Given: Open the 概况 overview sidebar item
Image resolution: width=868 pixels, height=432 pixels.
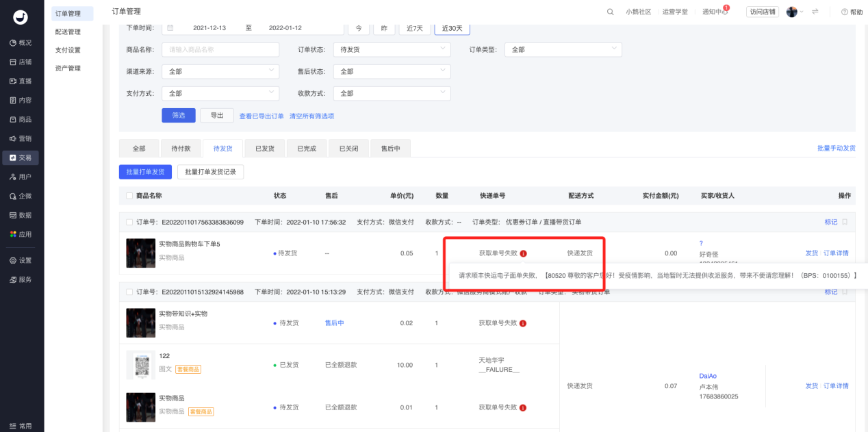Looking at the screenshot, I should pyautogui.click(x=21, y=42).
